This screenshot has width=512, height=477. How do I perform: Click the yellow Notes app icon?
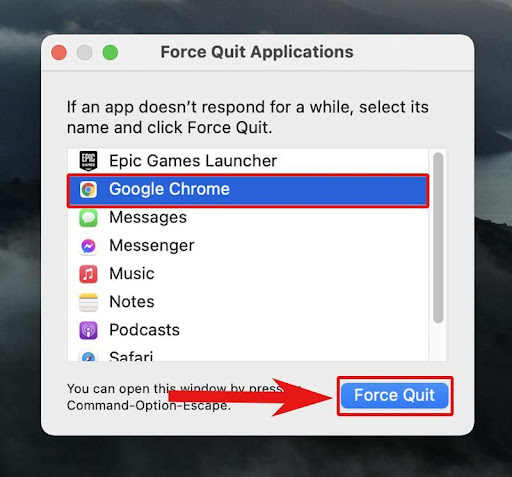[88, 302]
